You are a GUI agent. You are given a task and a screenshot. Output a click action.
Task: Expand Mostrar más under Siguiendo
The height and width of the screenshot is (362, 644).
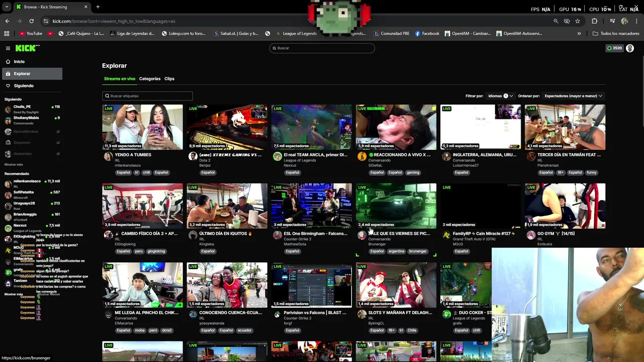(14, 164)
